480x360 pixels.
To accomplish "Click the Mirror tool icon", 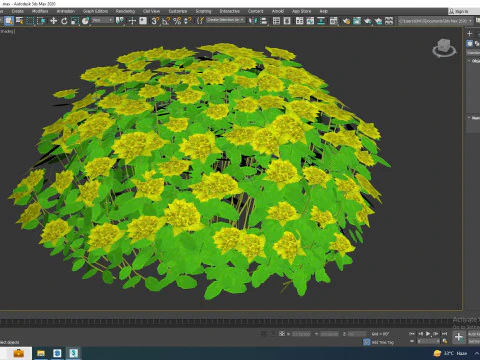I will 253,21.
